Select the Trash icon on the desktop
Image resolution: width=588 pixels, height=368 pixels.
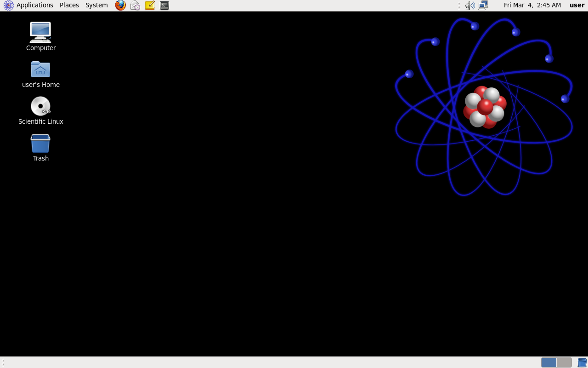40,143
